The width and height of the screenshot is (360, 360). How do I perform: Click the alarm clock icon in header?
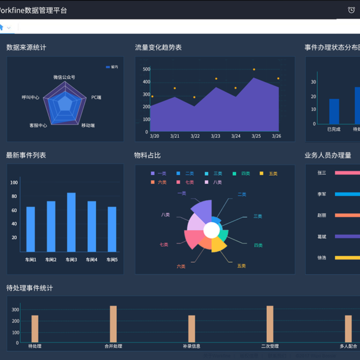click(351, 10)
